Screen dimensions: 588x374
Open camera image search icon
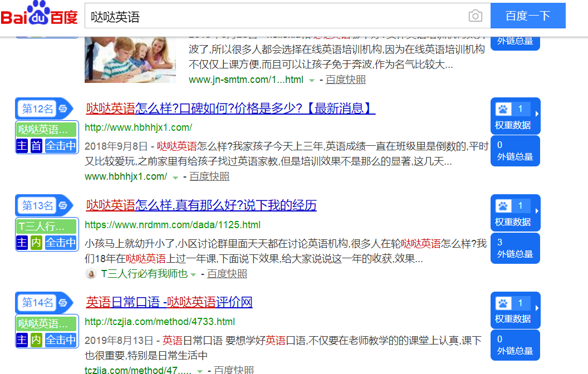(x=475, y=16)
